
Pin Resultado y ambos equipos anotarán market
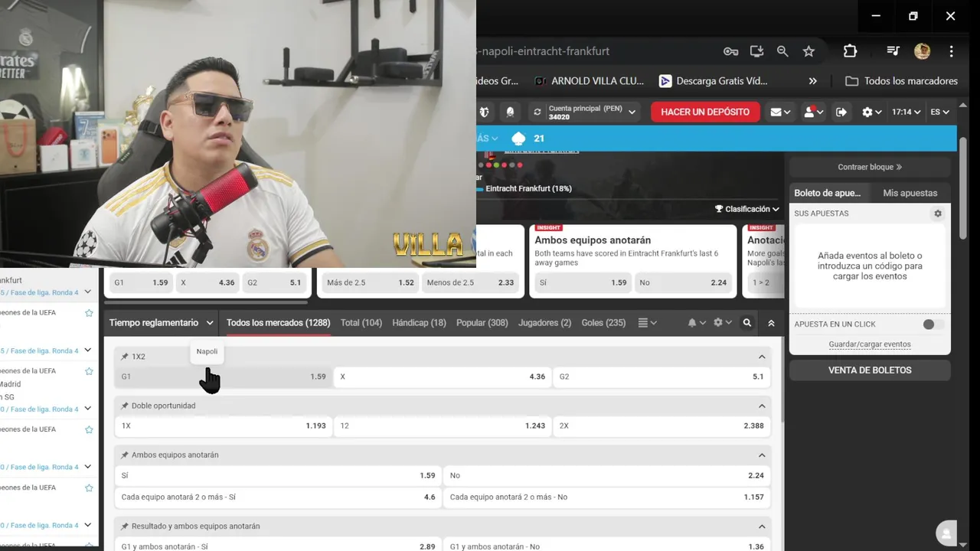click(x=125, y=527)
